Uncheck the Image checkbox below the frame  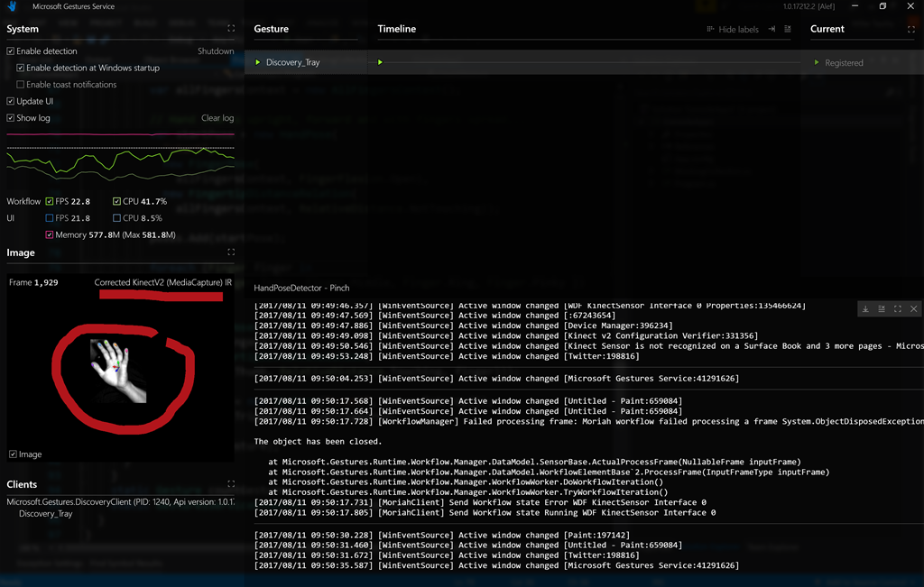coord(13,454)
